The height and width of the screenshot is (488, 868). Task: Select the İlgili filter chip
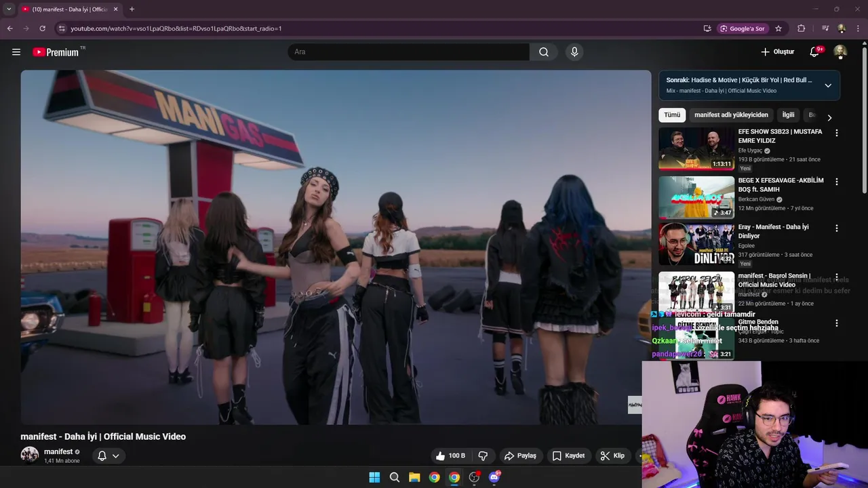pos(788,115)
